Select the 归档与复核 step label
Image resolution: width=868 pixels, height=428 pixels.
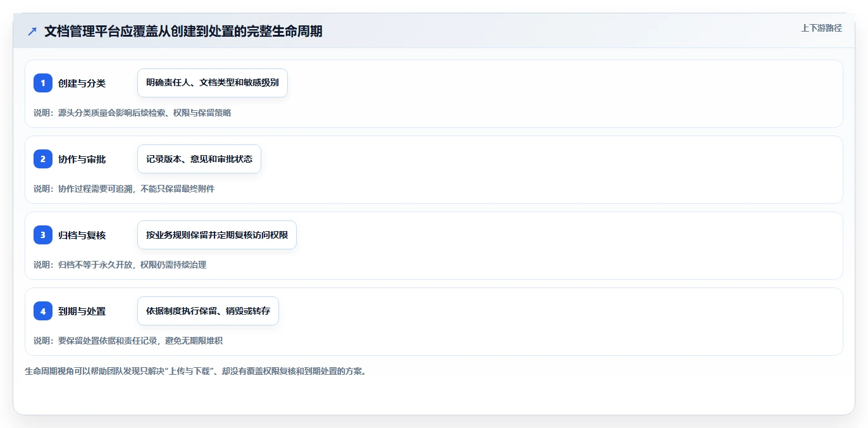[x=82, y=235]
